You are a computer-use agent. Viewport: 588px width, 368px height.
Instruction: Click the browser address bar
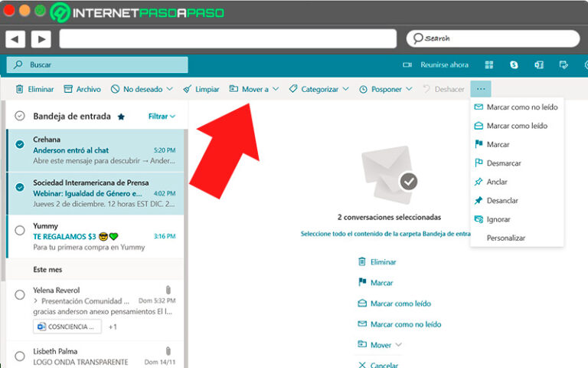pyautogui.click(x=227, y=38)
